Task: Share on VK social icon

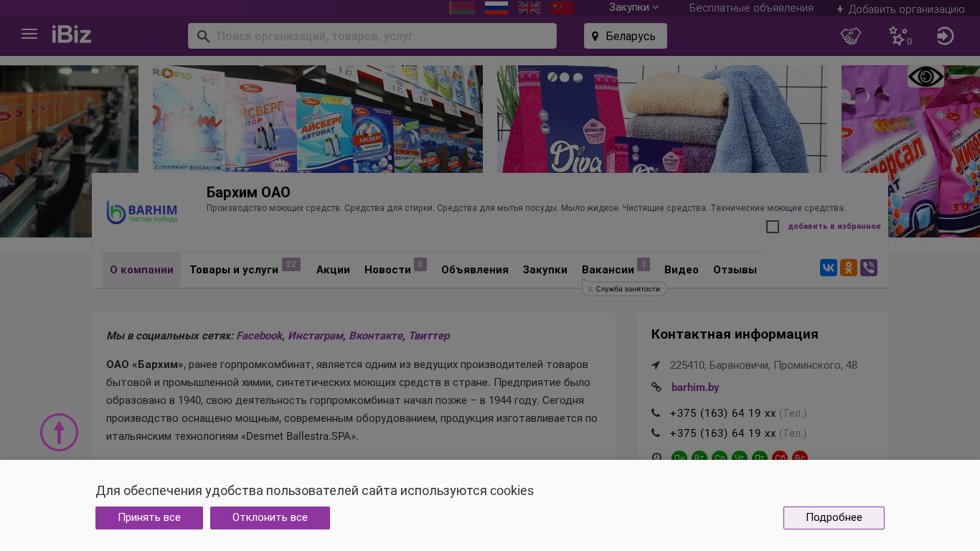Action: tap(829, 268)
